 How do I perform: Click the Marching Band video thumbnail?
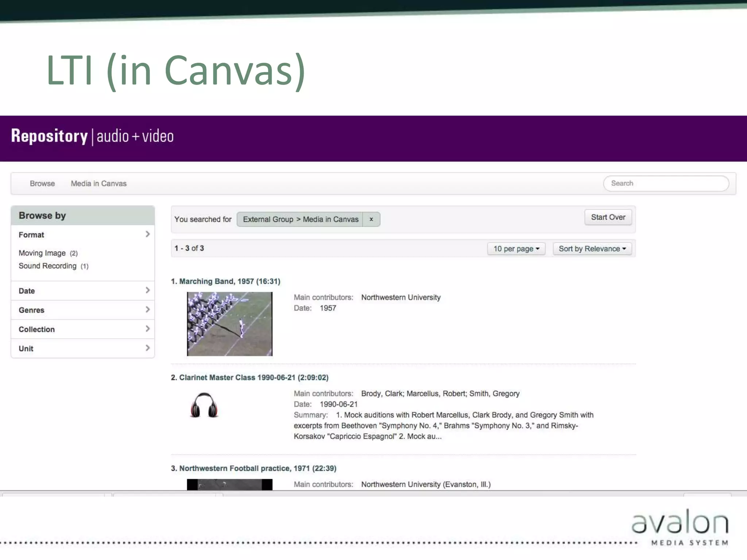pos(229,324)
